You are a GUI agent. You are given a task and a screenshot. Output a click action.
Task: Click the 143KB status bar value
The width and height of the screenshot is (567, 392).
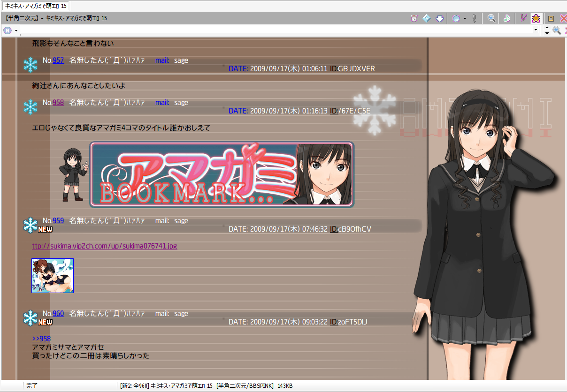point(285,386)
